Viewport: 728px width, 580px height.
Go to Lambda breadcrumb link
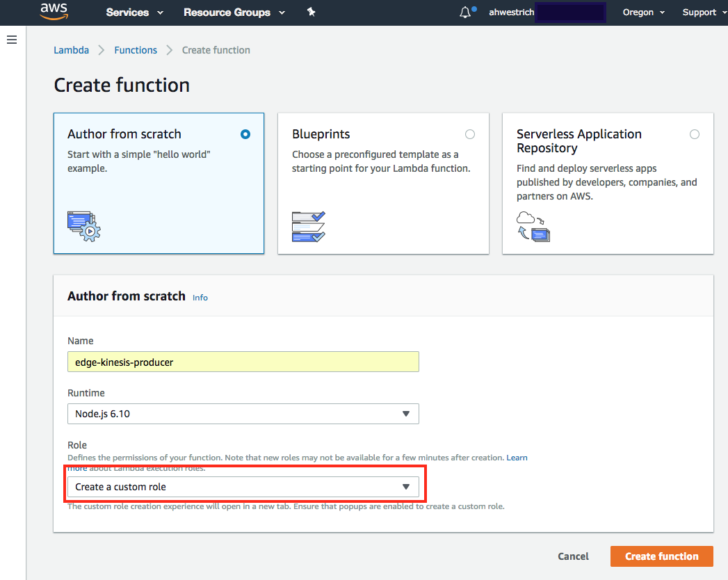(71, 50)
